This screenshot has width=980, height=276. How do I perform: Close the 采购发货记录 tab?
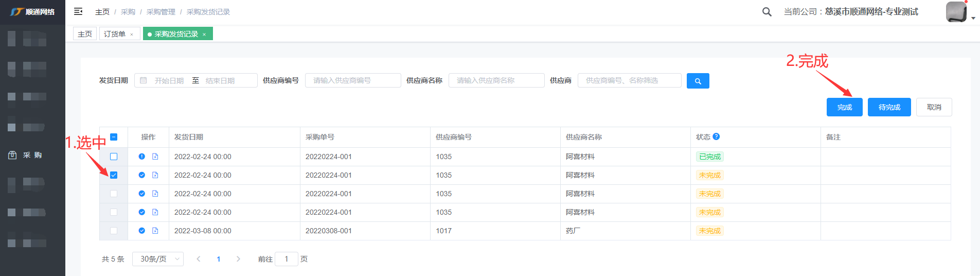tap(204, 34)
